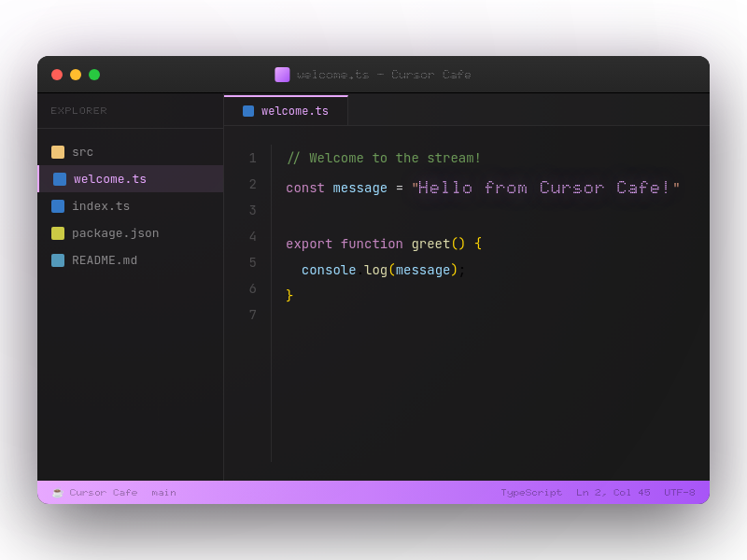Open the UTF-8 encoding selector
Viewport: 747px width, 560px height.
pos(681,492)
